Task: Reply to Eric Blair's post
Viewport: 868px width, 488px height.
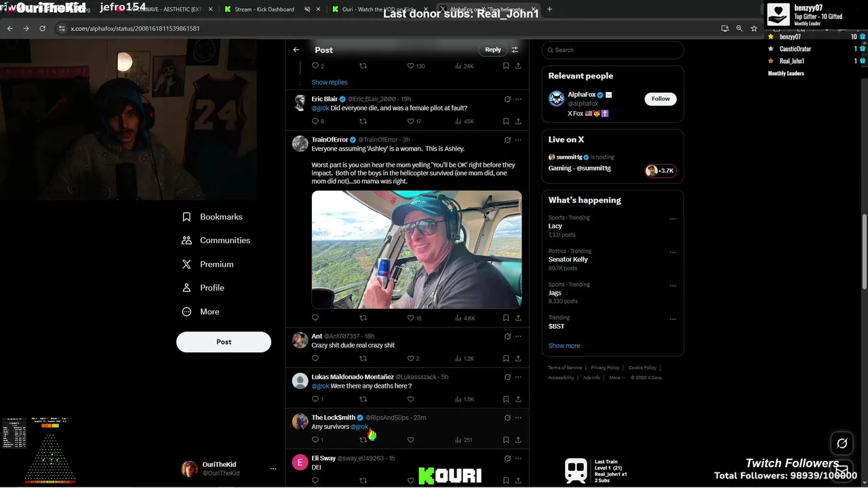Action: point(317,121)
